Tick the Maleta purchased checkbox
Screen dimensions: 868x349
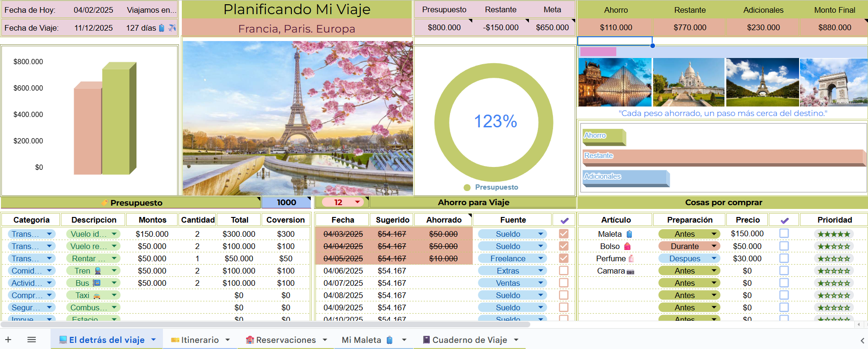point(784,233)
